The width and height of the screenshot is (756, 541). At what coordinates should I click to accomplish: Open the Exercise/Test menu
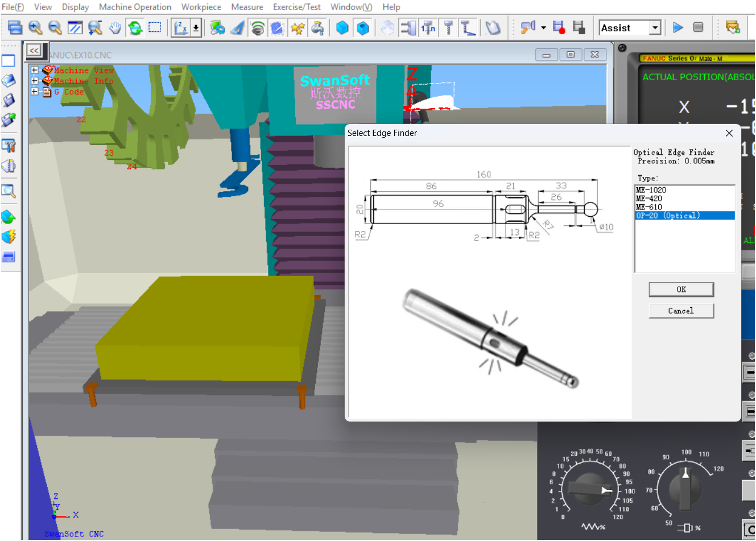click(296, 7)
